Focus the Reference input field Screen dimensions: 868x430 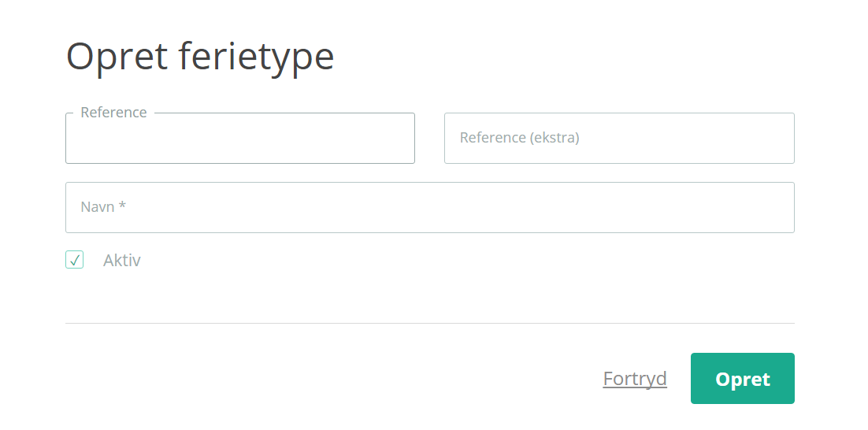[240, 139]
